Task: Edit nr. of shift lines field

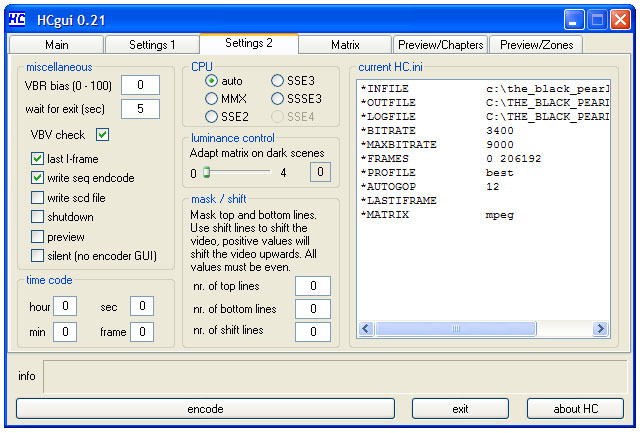Action: (313, 332)
